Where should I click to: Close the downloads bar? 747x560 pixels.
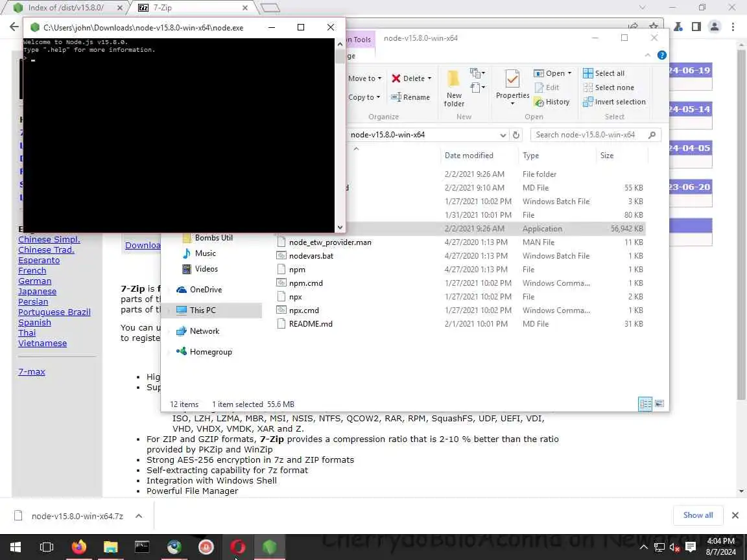[735, 515]
